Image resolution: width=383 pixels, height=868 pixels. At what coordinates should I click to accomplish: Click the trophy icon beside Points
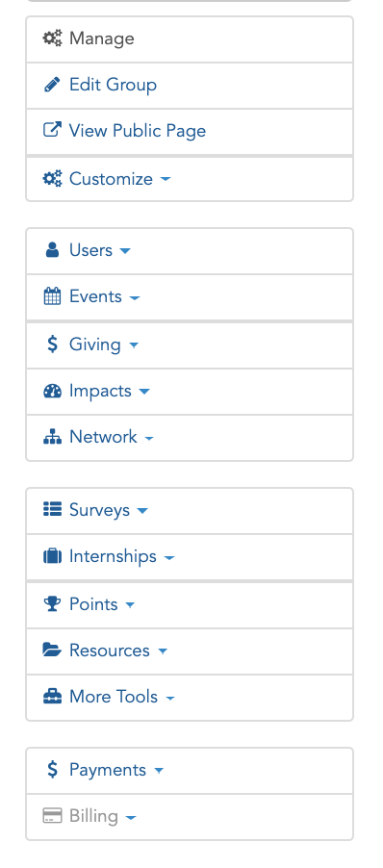point(52,604)
